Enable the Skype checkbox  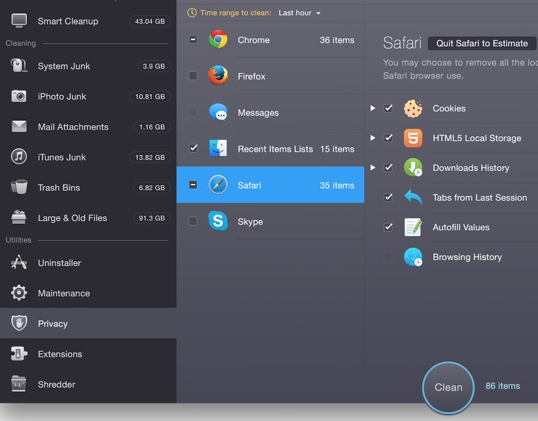(193, 221)
